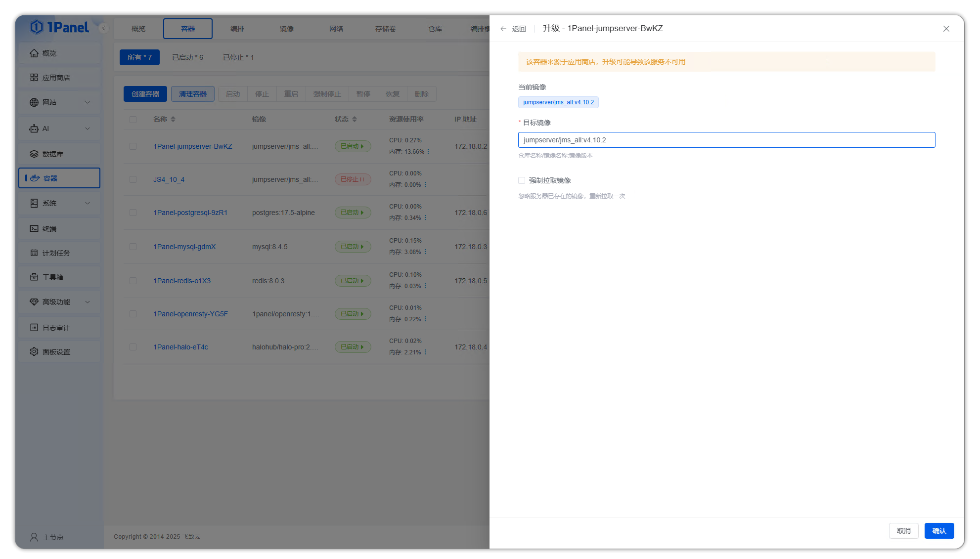
Task: Click the 主节点 user icon
Action: [34, 537]
